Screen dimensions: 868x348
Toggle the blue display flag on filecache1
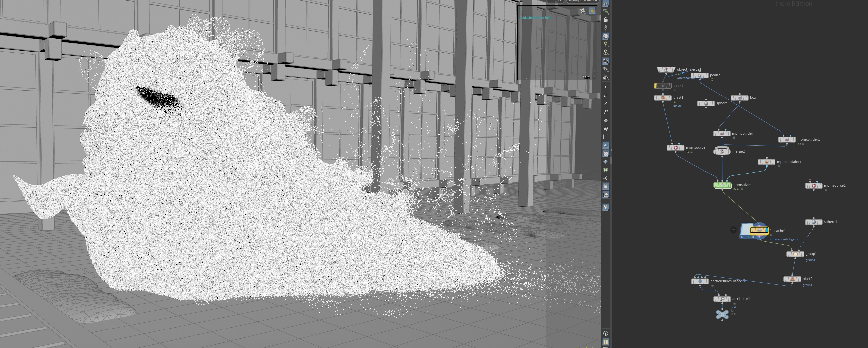point(767,230)
